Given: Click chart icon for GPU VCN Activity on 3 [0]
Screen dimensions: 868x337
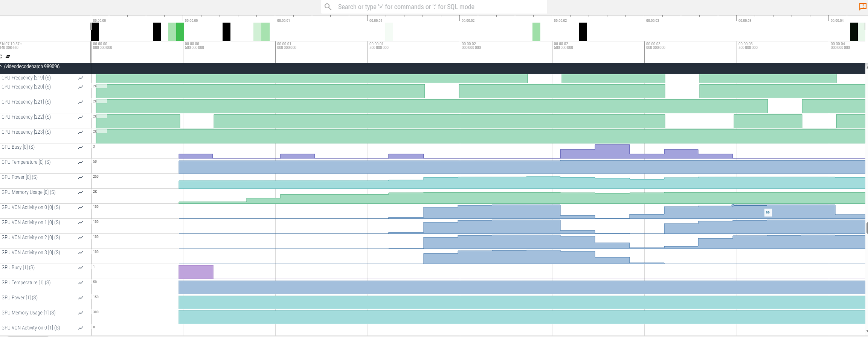Looking at the screenshot, I should (x=81, y=253).
